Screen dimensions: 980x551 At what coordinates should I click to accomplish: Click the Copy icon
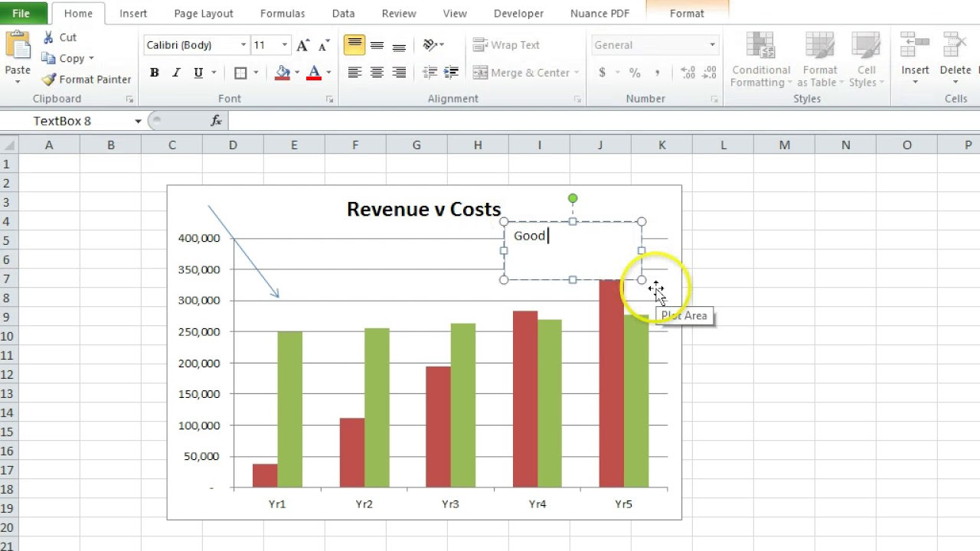point(48,58)
